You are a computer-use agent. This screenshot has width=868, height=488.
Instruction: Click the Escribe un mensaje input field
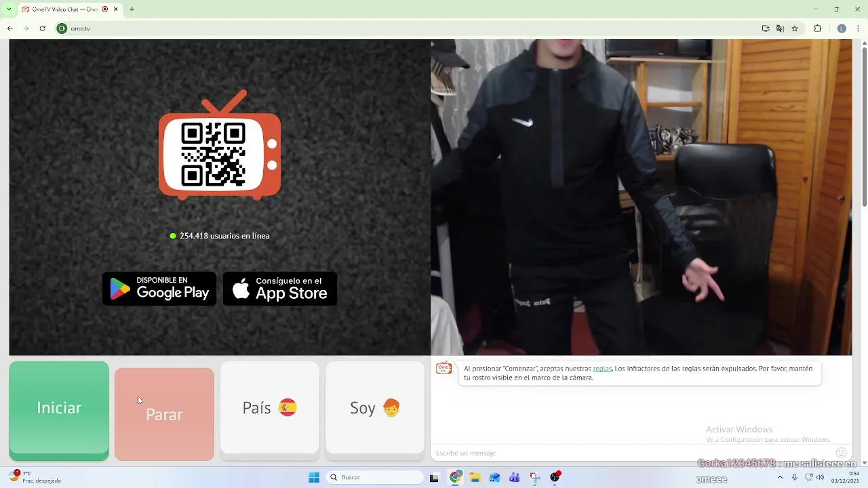pyautogui.click(x=631, y=453)
